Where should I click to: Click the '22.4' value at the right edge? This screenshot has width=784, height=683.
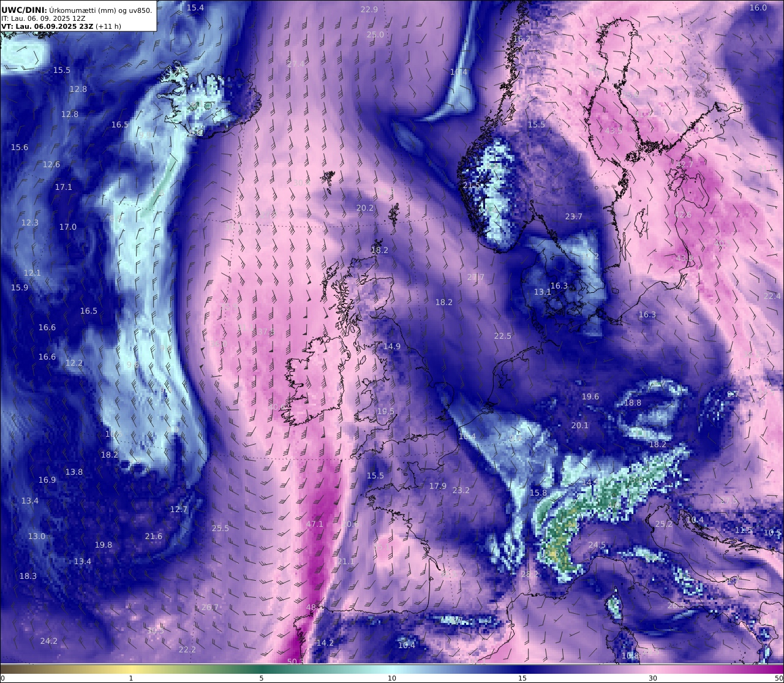[772, 296]
